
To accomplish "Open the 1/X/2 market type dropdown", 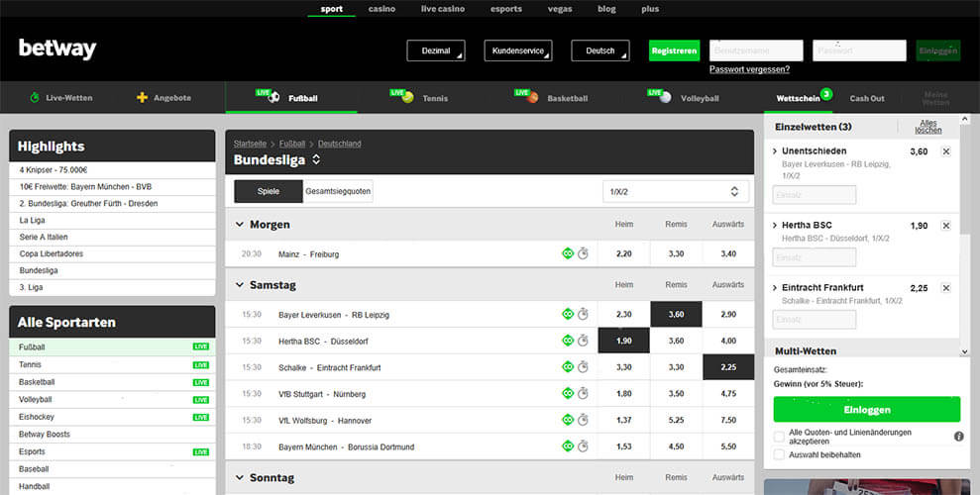I will [676, 192].
